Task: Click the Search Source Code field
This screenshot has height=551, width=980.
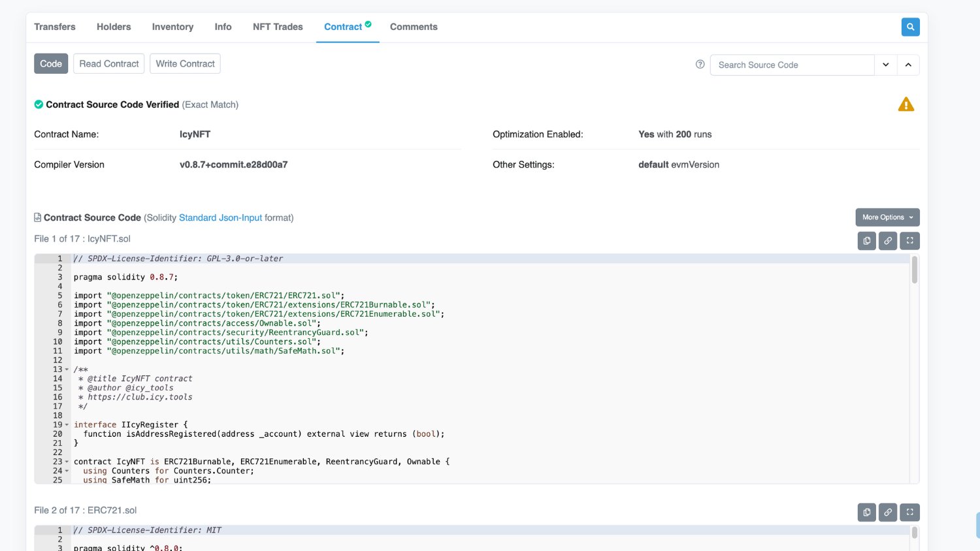Action: (x=792, y=65)
